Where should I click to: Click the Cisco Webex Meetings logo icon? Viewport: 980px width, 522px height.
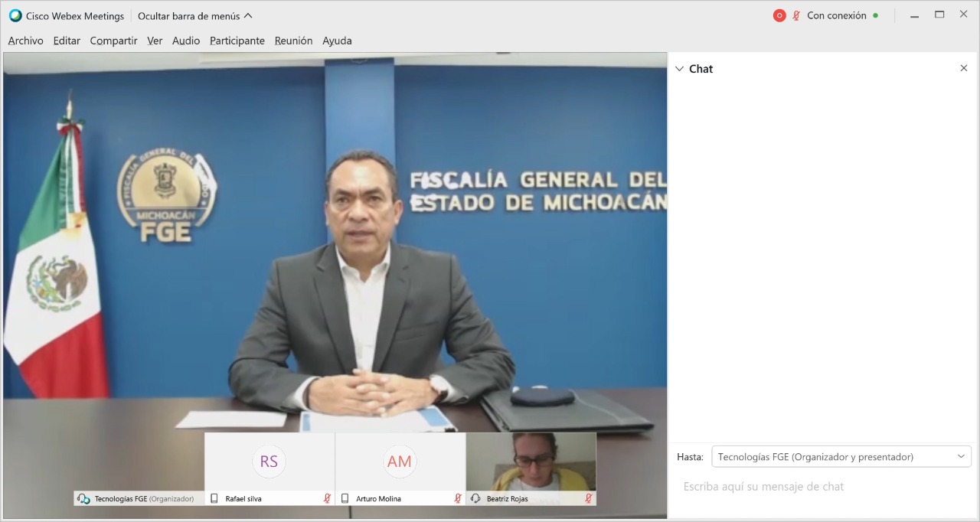pos(15,15)
